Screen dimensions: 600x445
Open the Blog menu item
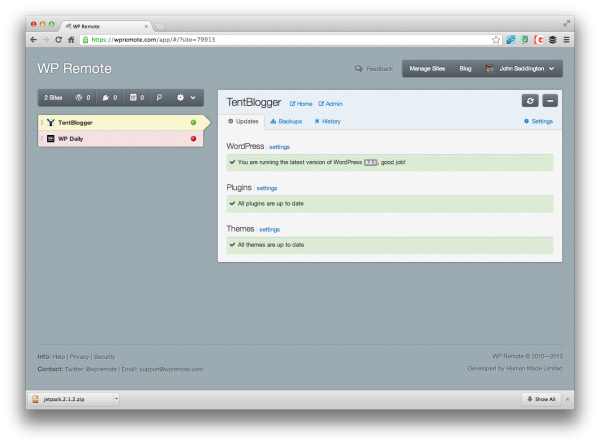[465, 68]
